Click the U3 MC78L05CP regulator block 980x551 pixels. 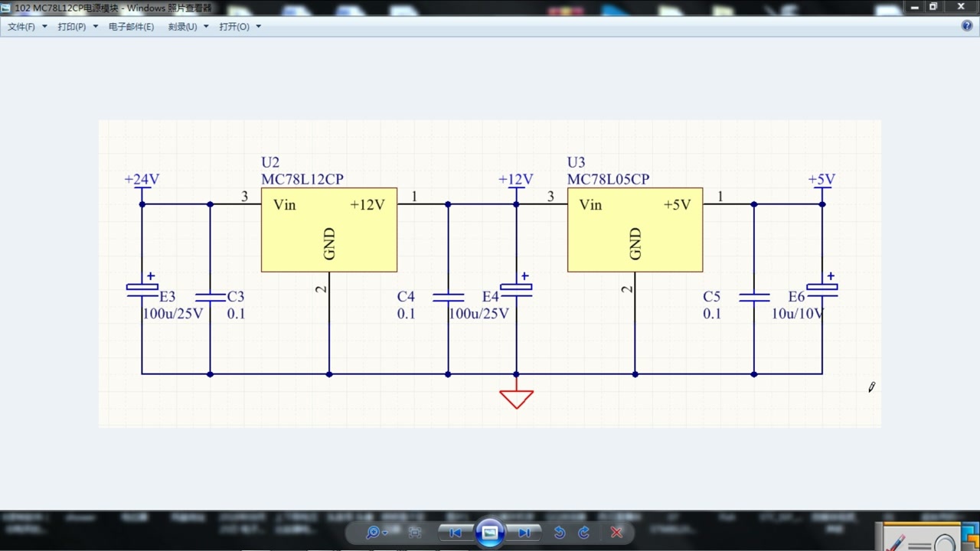tap(635, 230)
